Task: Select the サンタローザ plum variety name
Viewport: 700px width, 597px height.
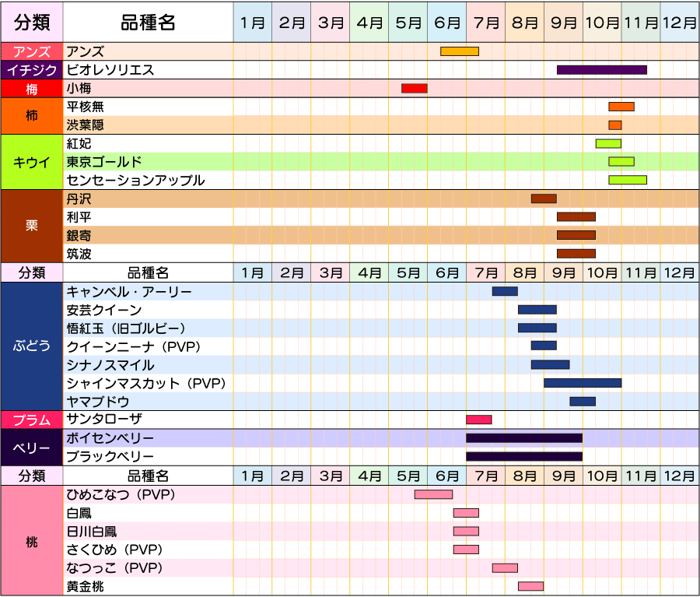Action: pos(104,419)
